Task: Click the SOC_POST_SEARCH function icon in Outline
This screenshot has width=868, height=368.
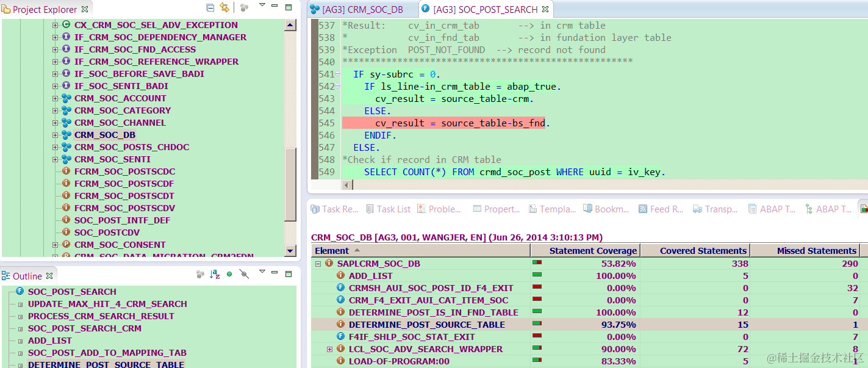Action: pyautogui.click(x=20, y=292)
